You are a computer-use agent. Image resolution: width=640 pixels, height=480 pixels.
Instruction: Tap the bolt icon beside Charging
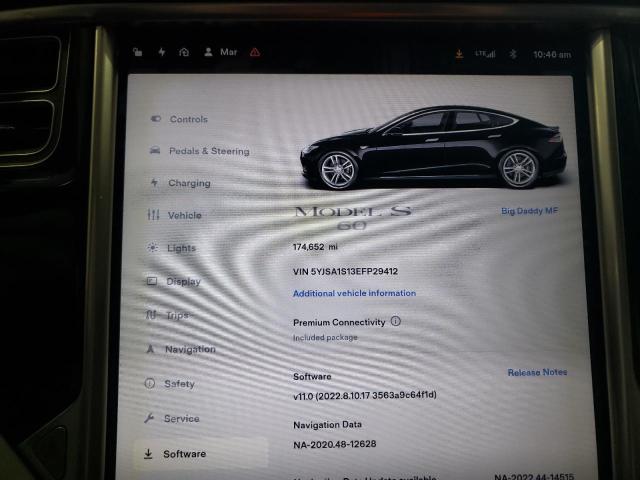pos(154,182)
